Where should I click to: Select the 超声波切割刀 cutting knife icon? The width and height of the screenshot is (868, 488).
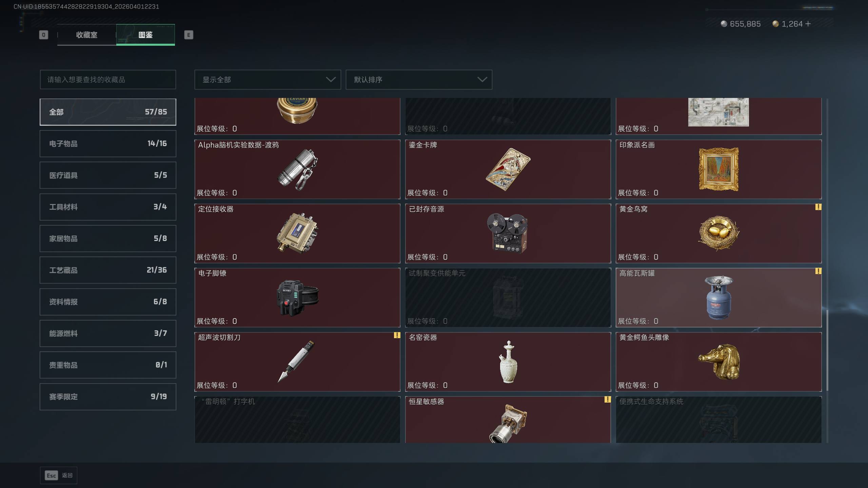(x=296, y=361)
